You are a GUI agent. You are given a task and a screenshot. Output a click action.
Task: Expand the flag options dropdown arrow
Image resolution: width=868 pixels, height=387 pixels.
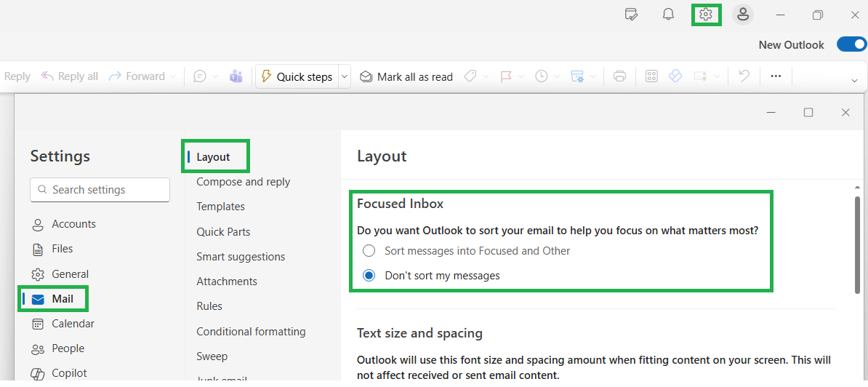521,76
